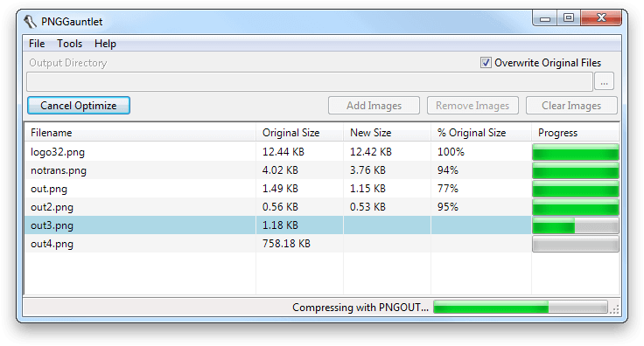The height and width of the screenshot is (346, 644).
Task: Click the status bar overall progress bar
Action: 521,307
